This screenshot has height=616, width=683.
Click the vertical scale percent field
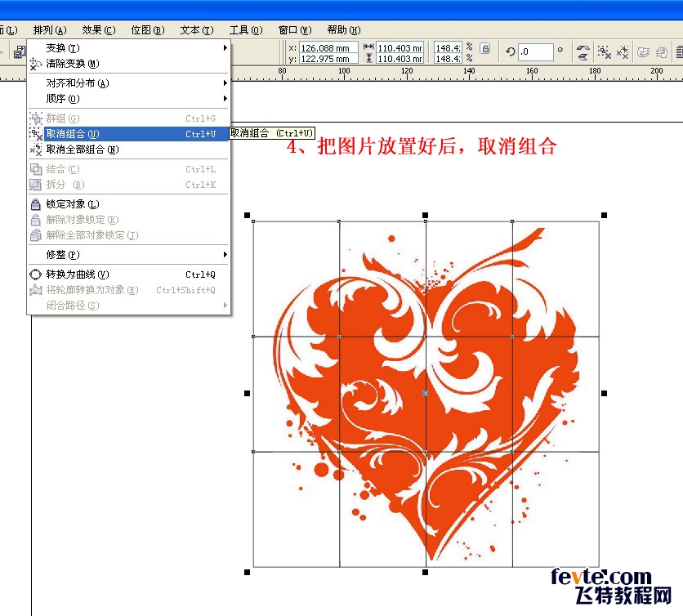[x=448, y=58]
